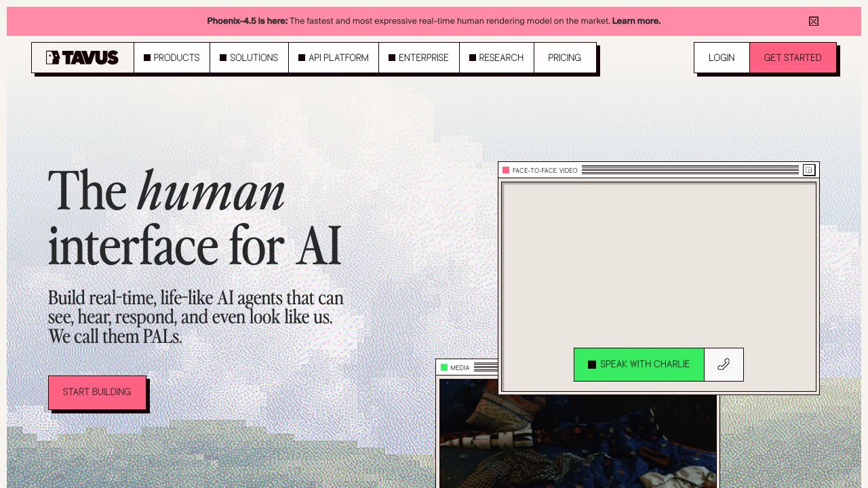Screen dimensions: 868x488
Task: Click the paragraph about real-time AI agents
Action: click(196, 317)
